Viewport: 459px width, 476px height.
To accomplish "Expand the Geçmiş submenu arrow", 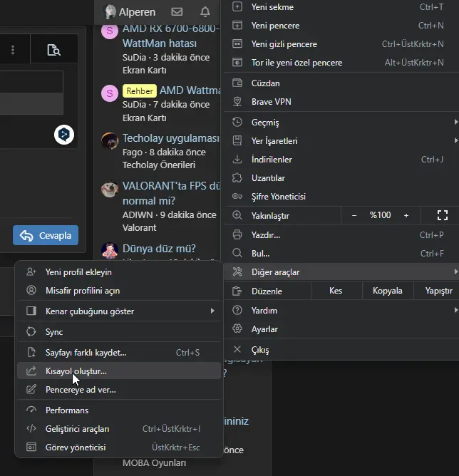I will click(455, 122).
